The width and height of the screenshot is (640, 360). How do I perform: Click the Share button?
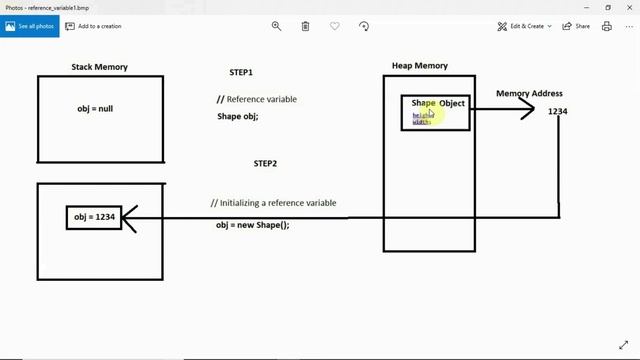coord(576,26)
